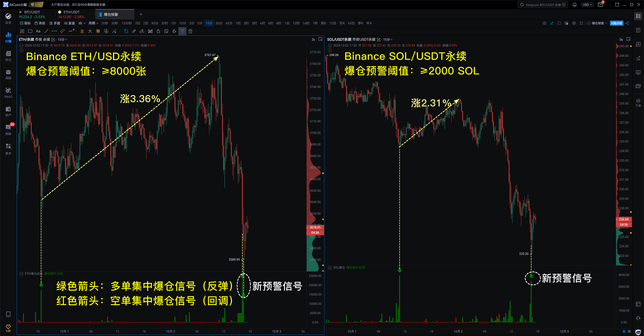Open the candlestick chart type dropdown
644x336 pixels.
82,23
